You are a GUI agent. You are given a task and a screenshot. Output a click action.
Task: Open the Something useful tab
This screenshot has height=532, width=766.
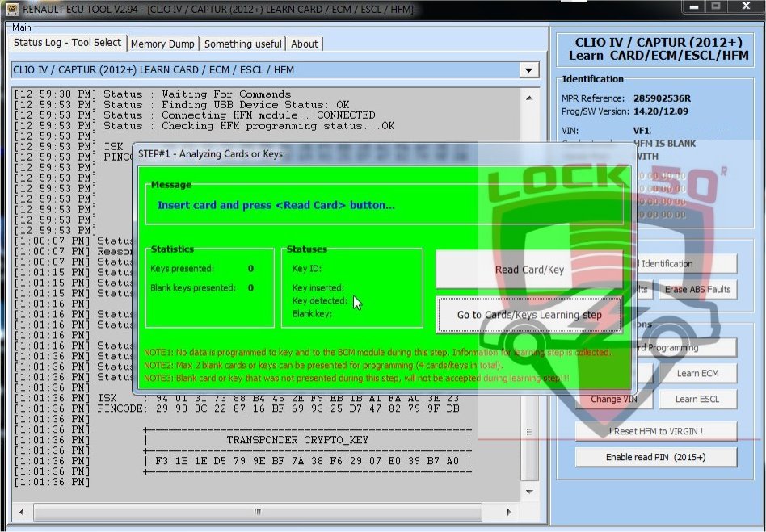pyautogui.click(x=243, y=44)
